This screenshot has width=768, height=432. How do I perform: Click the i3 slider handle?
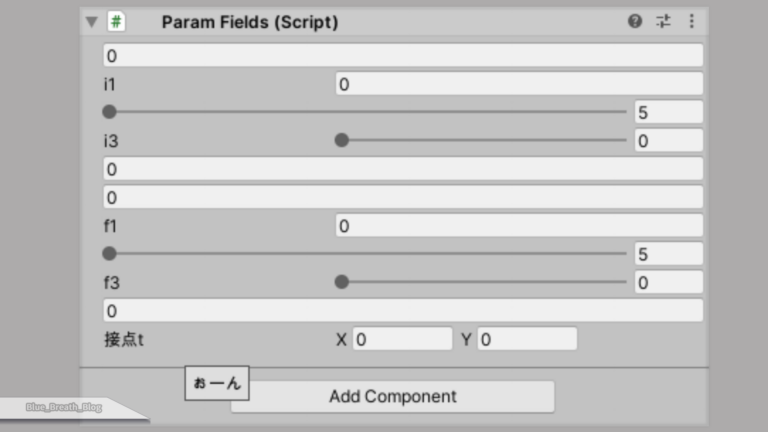point(342,141)
